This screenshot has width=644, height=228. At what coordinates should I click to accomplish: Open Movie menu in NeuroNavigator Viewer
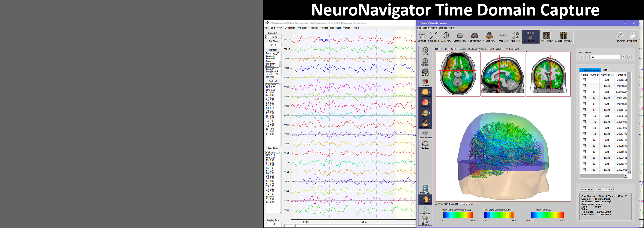tap(434, 28)
